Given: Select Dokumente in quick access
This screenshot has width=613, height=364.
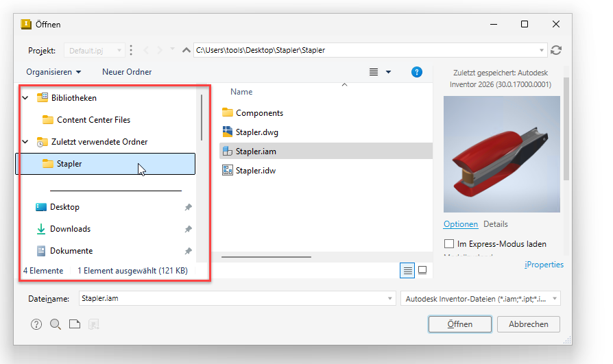Looking at the screenshot, I should coord(71,251).
